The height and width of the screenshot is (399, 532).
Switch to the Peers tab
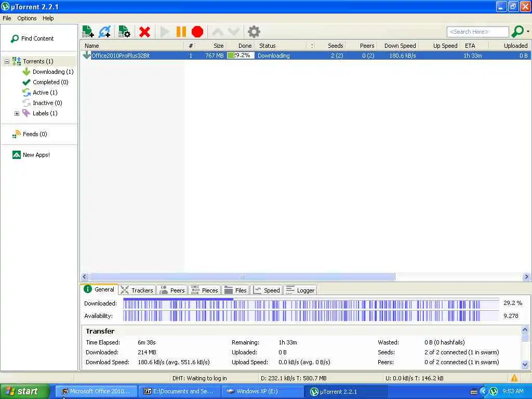(x=172, y=290)
